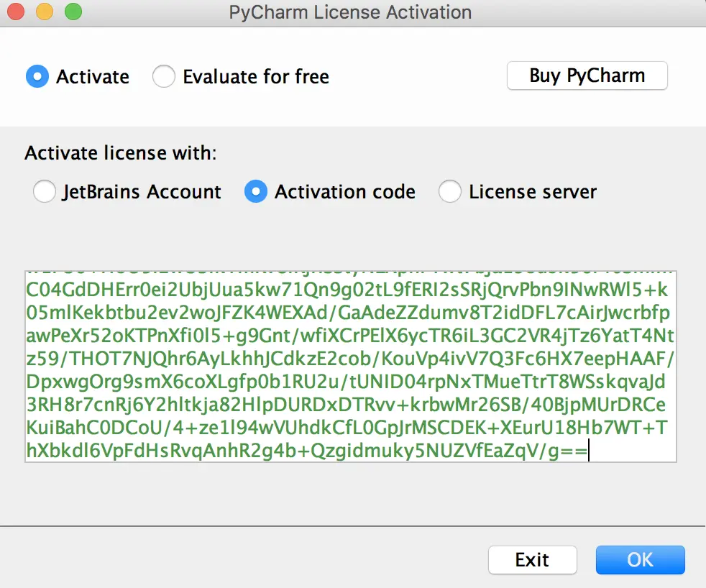Click the last code line ending in ZqV/g==
This screenshot has height=588, width=706.
tap(307, 451)
